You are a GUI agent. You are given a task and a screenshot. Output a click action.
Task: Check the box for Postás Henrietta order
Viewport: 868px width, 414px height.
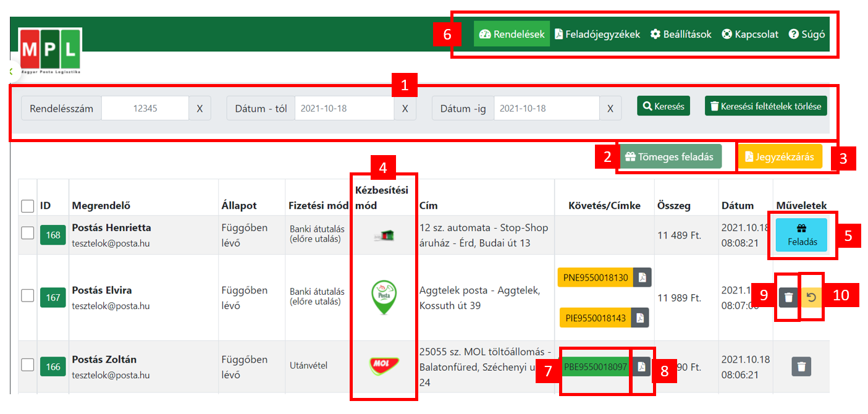28,233
